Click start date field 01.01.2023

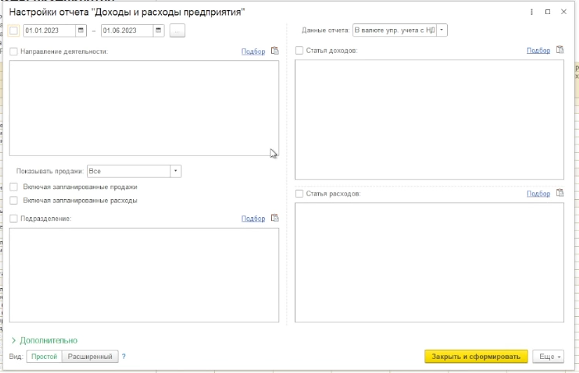coord(49,30)
